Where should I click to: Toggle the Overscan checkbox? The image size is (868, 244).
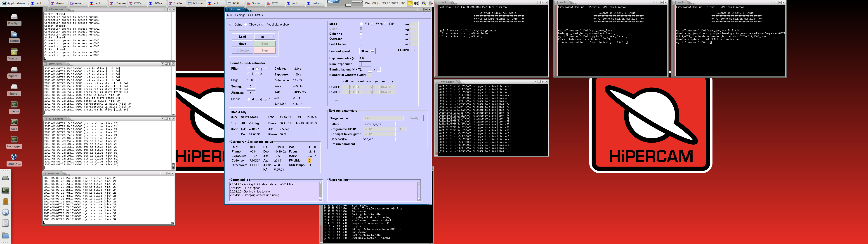(361, 39)
